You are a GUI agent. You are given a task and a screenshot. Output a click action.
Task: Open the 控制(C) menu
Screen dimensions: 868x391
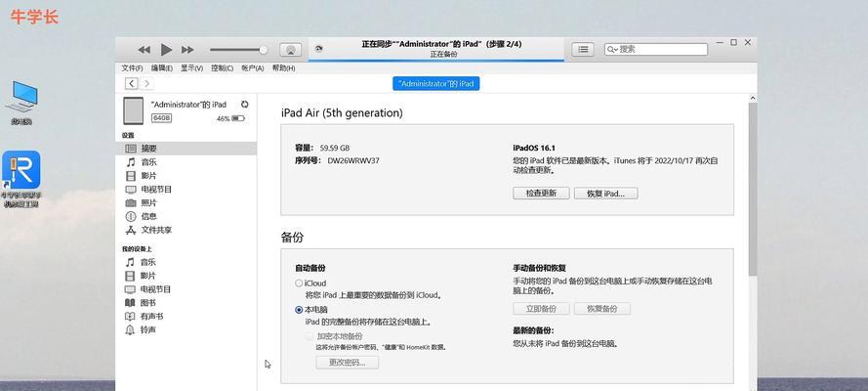pyautogui.click(x=222, y=68)
